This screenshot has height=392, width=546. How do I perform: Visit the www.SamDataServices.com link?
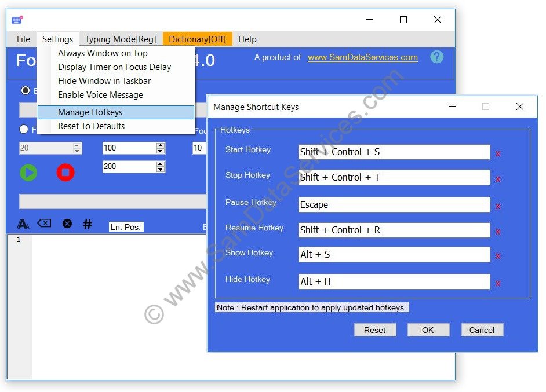[x=362, y=57]
